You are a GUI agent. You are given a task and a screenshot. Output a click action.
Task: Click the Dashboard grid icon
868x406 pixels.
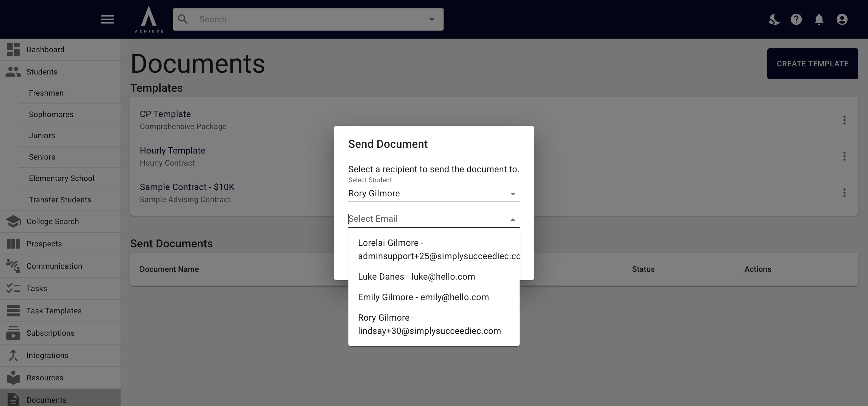pos(13,49)
